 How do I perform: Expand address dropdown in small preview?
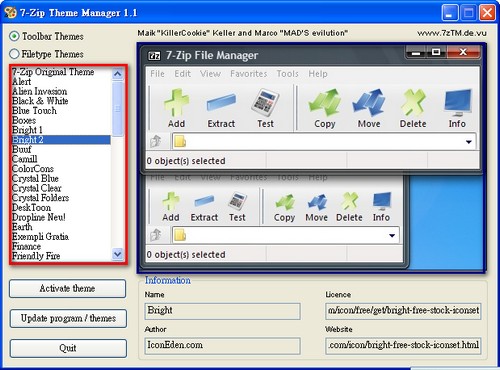click(392, 236)
